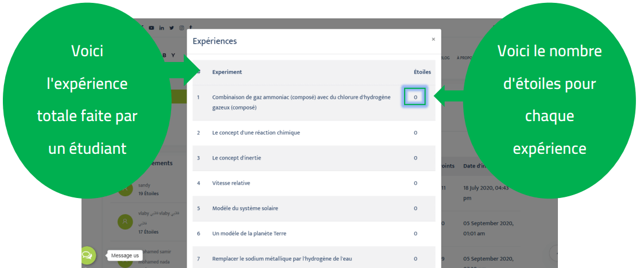The height and width of the screenshot is (268, 644).
Task: Choose the 'Vitesse relative' experiment
Action: click(231, 183)
